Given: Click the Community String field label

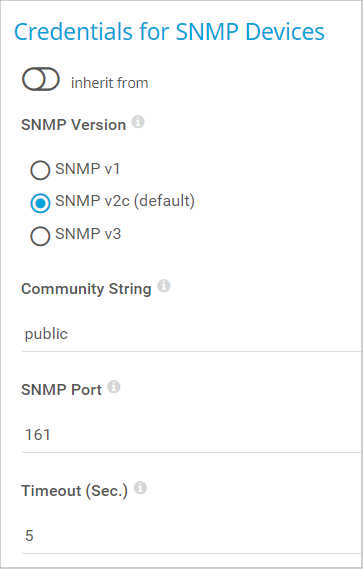Looking at the screenshot, I should coord(86,289).
